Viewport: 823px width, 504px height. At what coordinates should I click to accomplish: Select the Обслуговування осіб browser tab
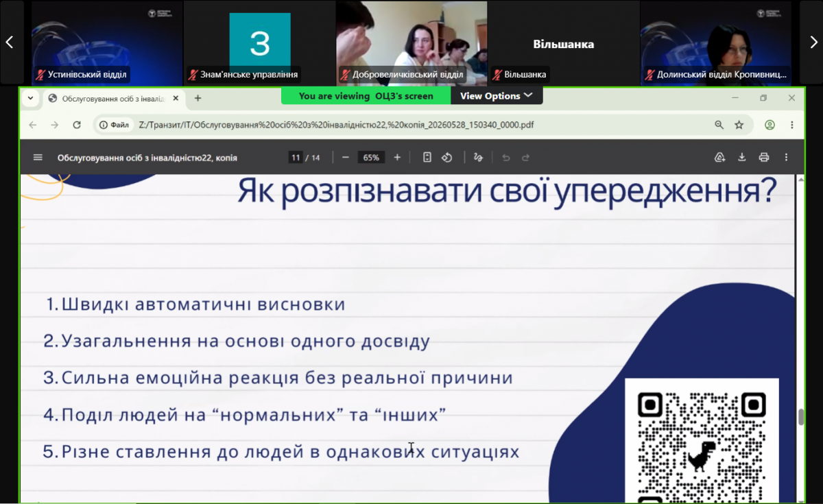115,98
